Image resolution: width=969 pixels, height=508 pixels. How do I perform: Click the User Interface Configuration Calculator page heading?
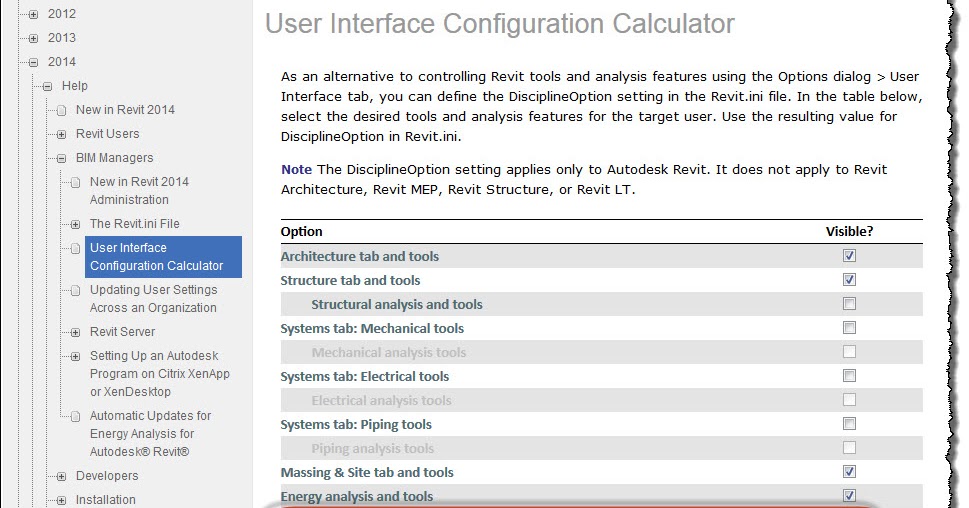[x=500, y=24]
